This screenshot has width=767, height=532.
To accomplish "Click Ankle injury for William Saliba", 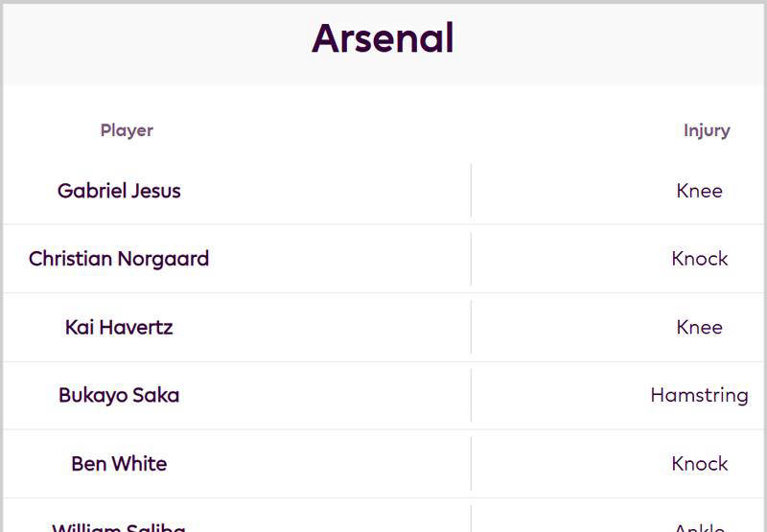I will point(700,527).
